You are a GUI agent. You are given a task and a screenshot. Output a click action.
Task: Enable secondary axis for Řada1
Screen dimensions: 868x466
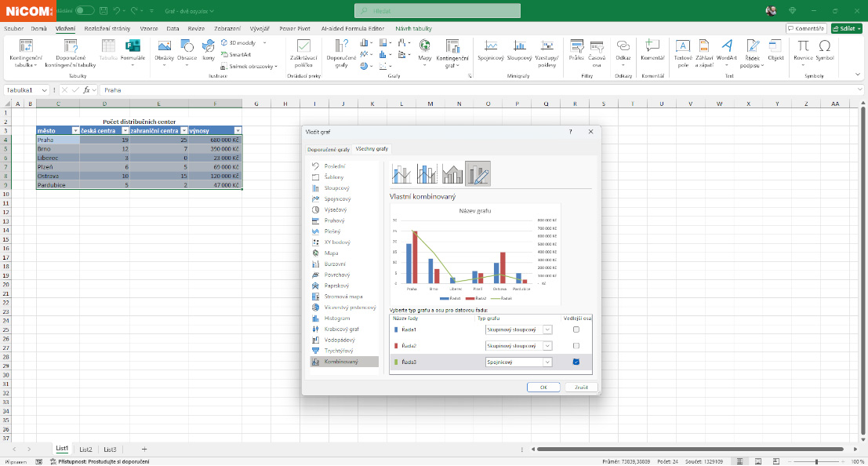click(576, 329)
